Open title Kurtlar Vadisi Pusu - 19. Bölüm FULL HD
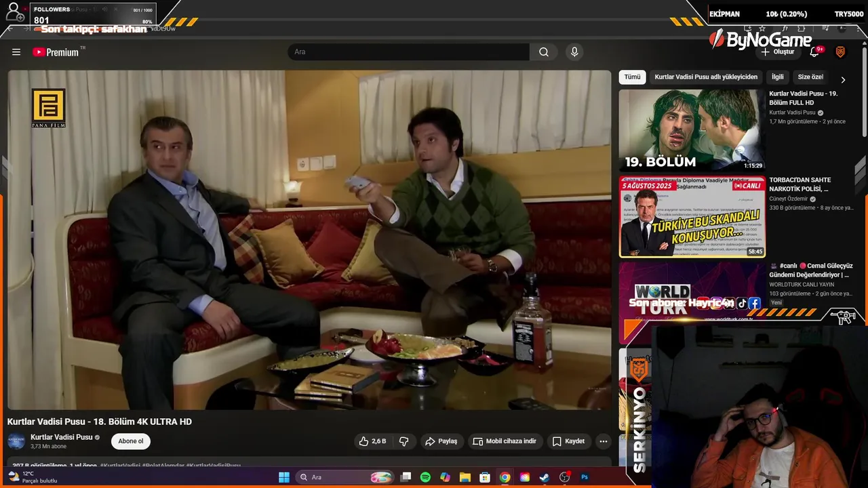The width and height of the screenshot is (868, 488). pos(804,98)
